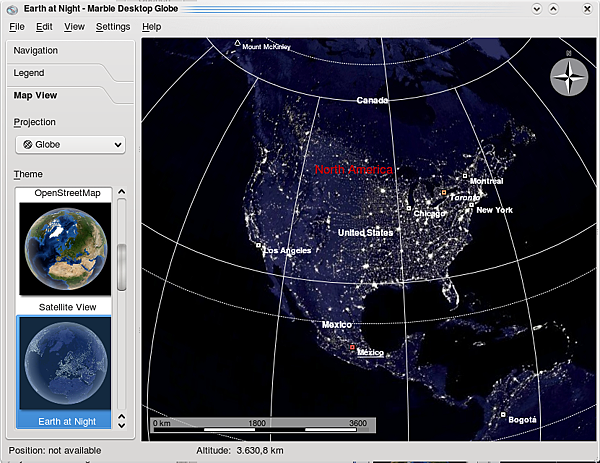Click the Projection label

pos(34,122)
